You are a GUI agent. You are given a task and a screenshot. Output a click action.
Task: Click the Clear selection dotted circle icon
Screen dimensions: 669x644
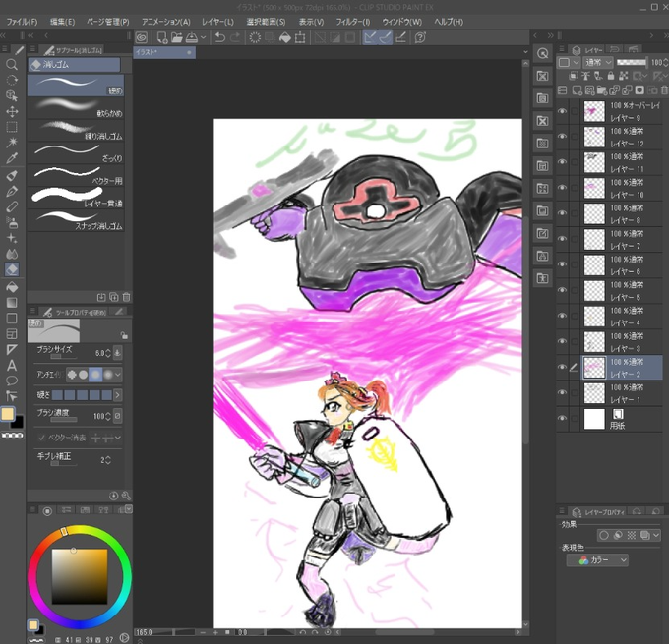[x=255, y=37]
